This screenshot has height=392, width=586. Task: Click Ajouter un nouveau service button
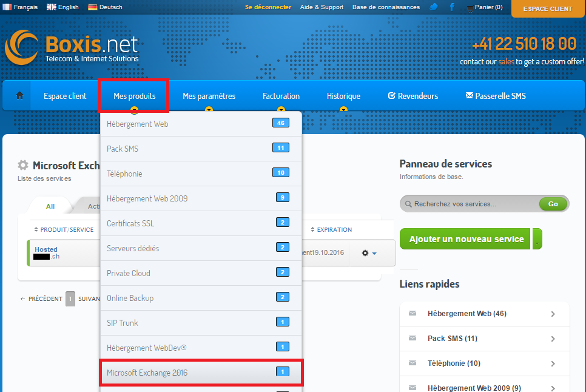click(x=465, y=239)
